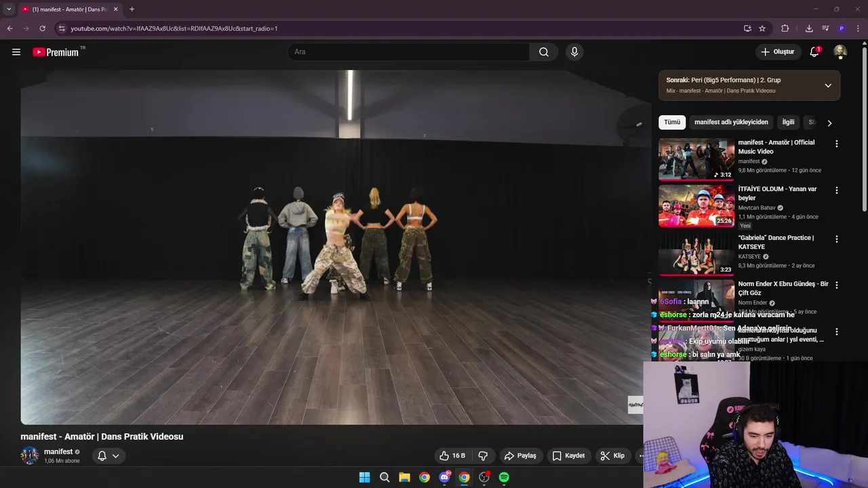Open tab search dropdown in Chrome

(9, 9)
